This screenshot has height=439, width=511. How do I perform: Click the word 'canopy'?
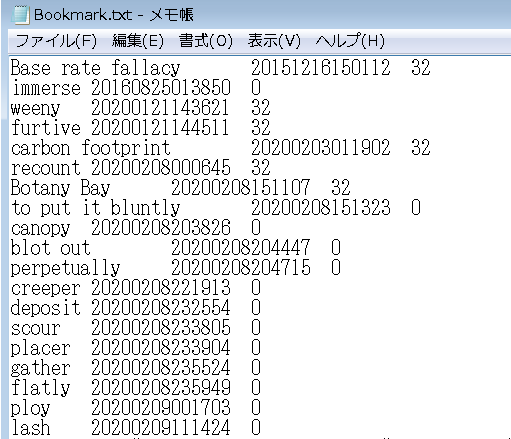(x=40, y=229)
